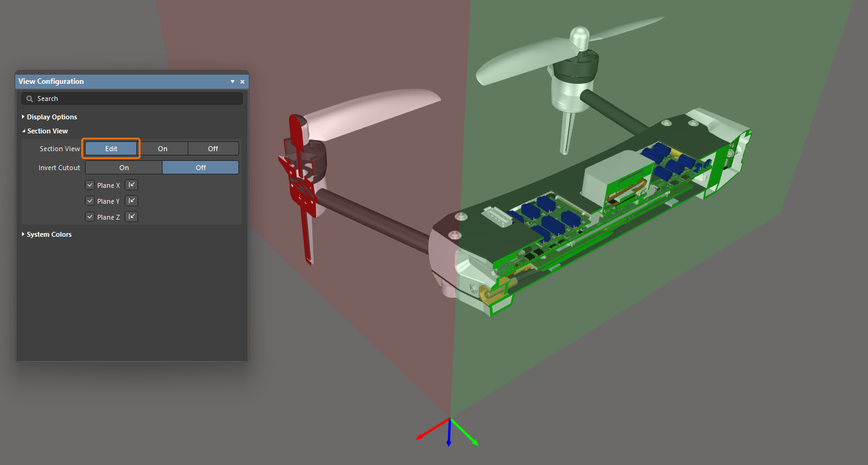Set Section View to Edit mode
Screen dimensions: 868x465
click(x=111, y=149)
